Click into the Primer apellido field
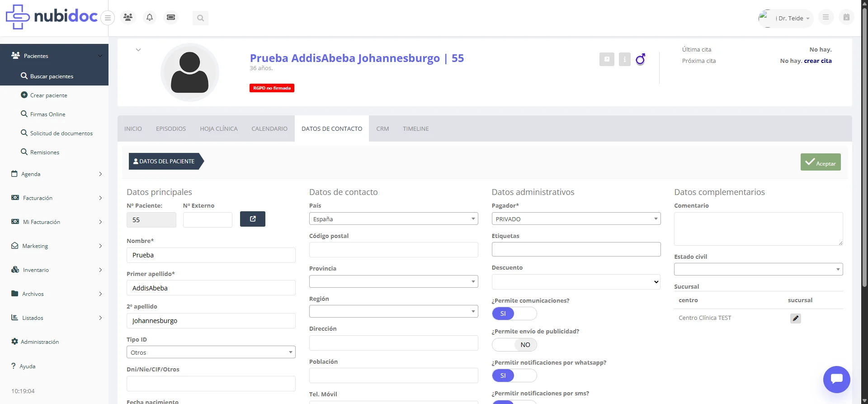This screenshot has height=404, width=868. pyautogui.click(x=211, y=288)
